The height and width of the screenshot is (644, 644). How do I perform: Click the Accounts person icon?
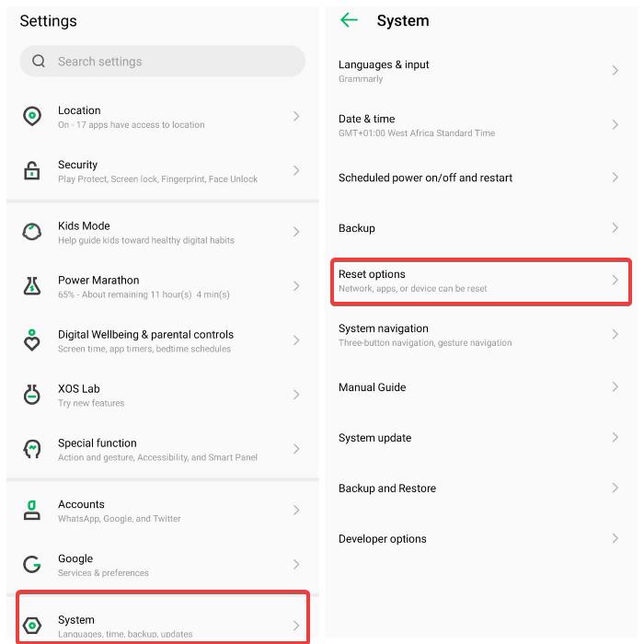(x=32, y=511)
